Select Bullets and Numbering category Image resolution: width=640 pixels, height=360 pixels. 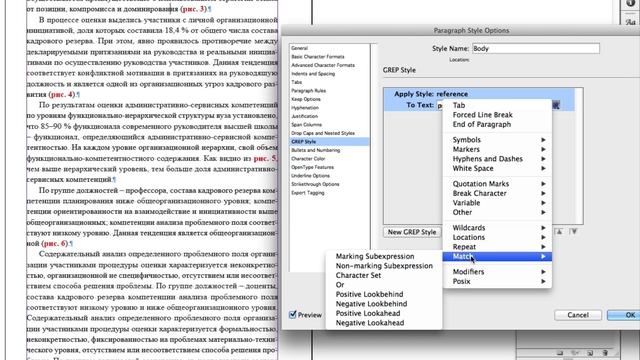[x=329, y=150]
